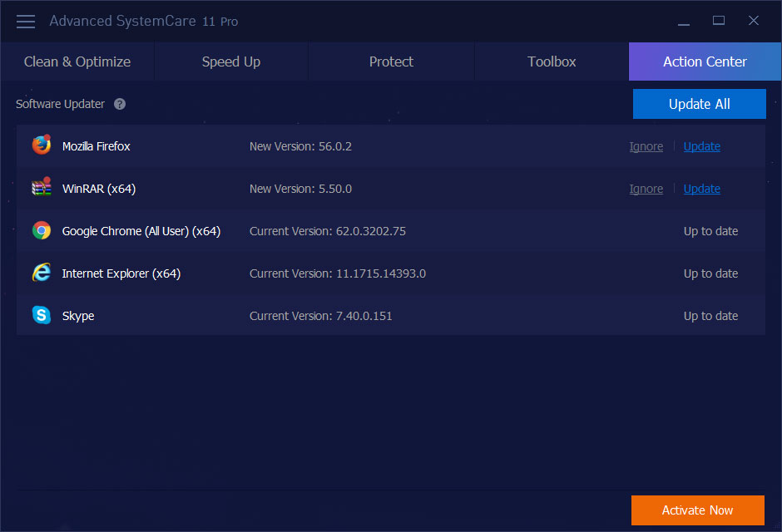782x532 pixels.
Task: Click the Internet Explorer icon
Action: coord(42,273)
